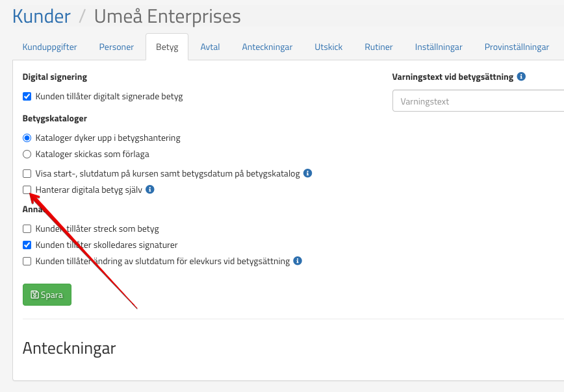Uncheck Kunden tillåter skolledares signaturer
Screen dimensions: 564x392
pyautogui.click(x=27, y=245)
